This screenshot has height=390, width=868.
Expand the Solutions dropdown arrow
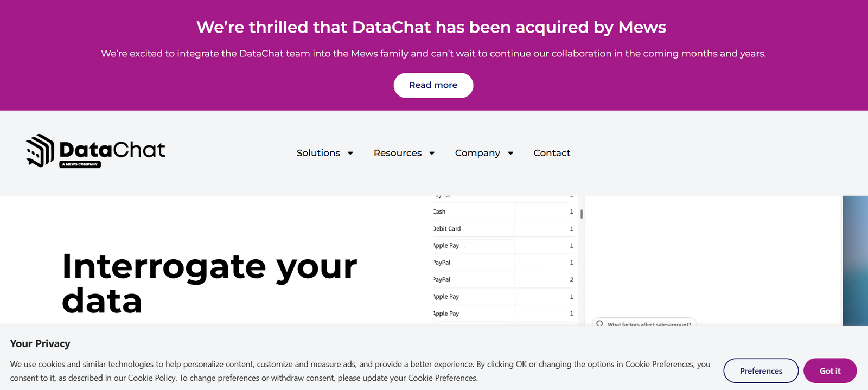tap(350, 154)
